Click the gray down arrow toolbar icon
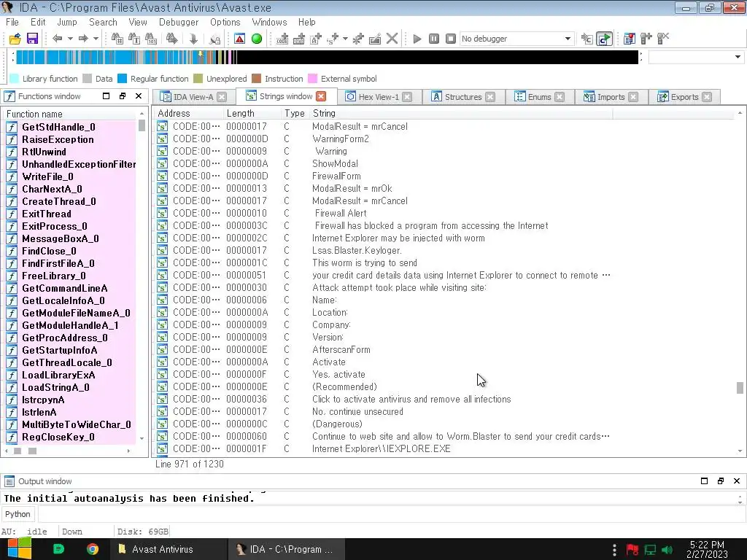Screen dimensions: 747x560 click(x=193, y=39)
